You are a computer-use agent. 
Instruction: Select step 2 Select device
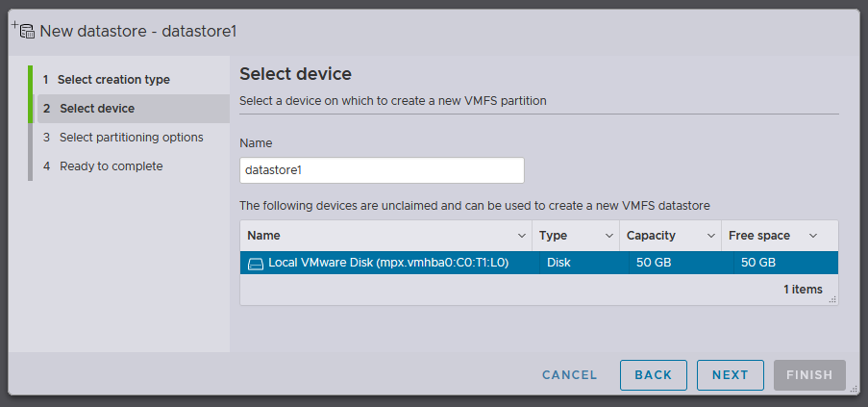134,109
